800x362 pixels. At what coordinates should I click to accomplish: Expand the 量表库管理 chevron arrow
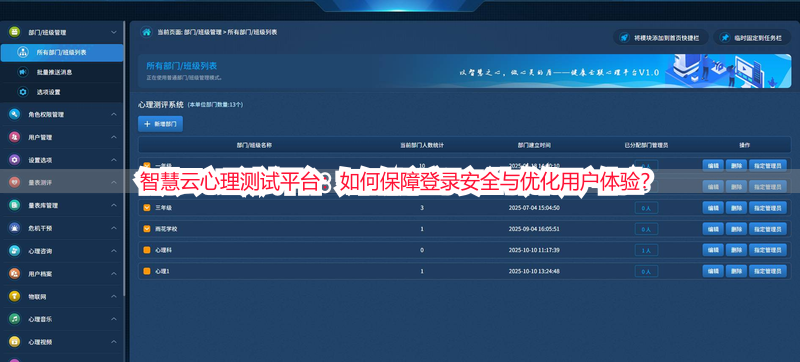click(114, 205)
